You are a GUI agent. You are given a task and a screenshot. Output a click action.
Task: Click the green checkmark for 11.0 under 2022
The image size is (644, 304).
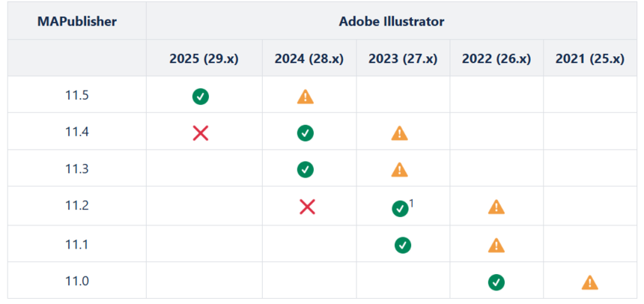pyautogui.click(x=496, y=282)
